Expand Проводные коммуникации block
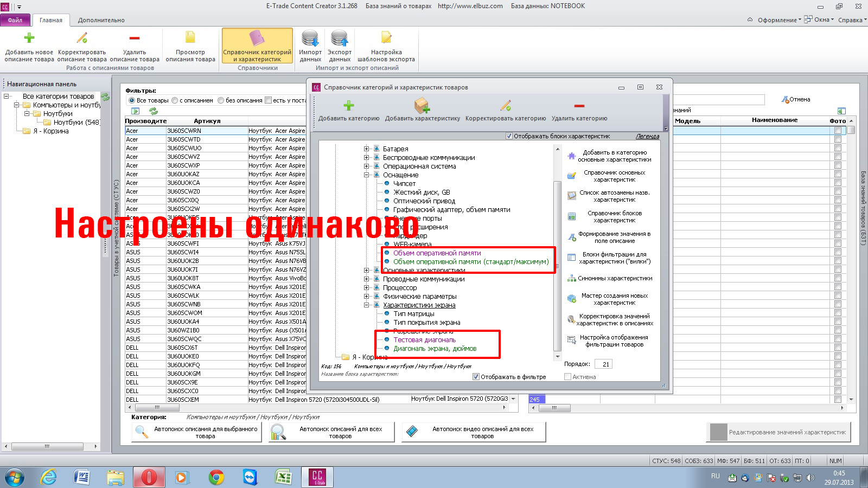Screen dimensions: 868x488 coord(367,279)
